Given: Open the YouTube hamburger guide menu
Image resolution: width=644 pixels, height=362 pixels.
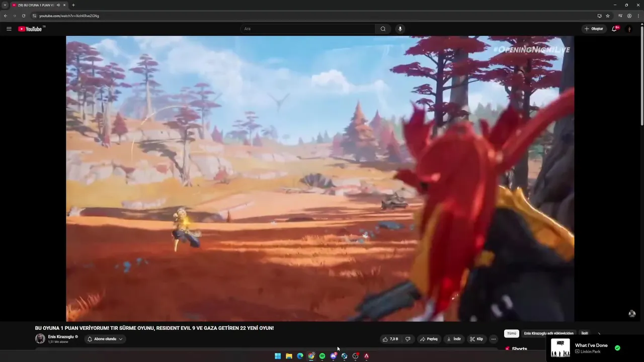Looking at the screenshot, I should pos(9,29).
